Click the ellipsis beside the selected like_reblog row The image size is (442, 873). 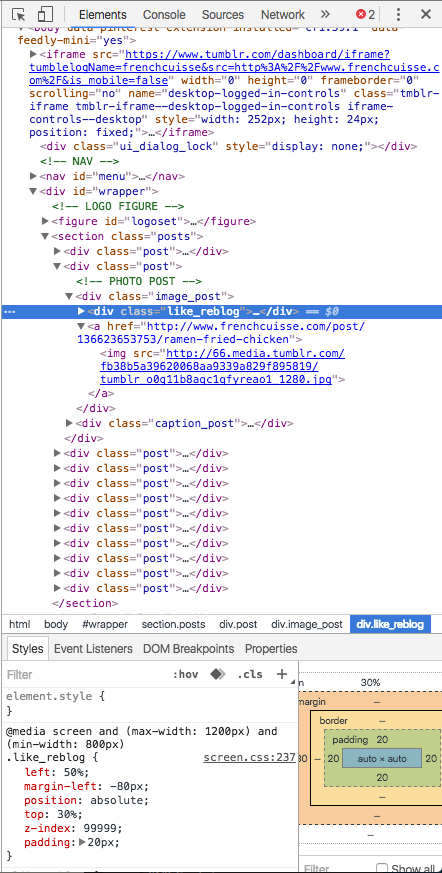coord(9,312)
